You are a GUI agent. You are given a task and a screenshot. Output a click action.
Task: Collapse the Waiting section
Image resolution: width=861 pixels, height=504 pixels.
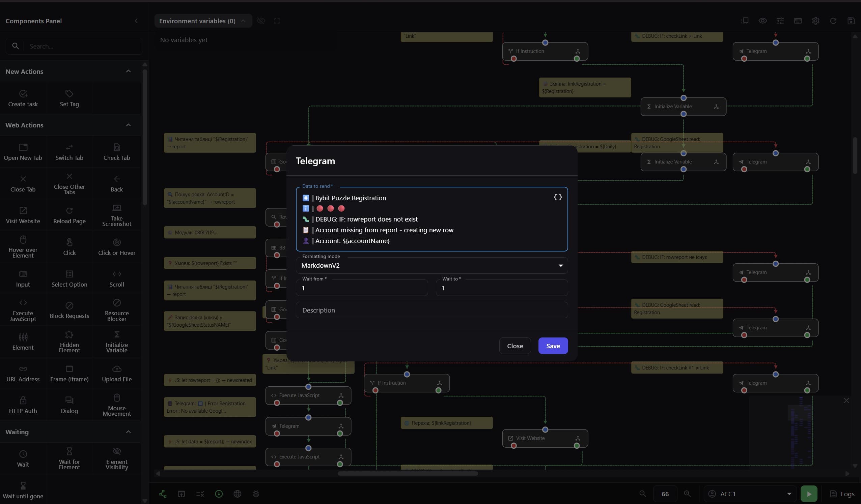(129, 432)
